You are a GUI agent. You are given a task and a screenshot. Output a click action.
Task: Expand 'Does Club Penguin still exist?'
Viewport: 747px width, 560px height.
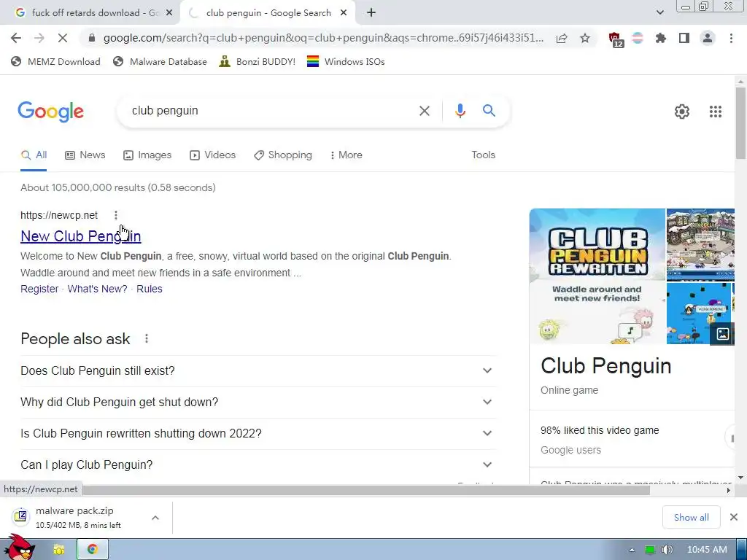pyautogui.click(x=258, y=370)
